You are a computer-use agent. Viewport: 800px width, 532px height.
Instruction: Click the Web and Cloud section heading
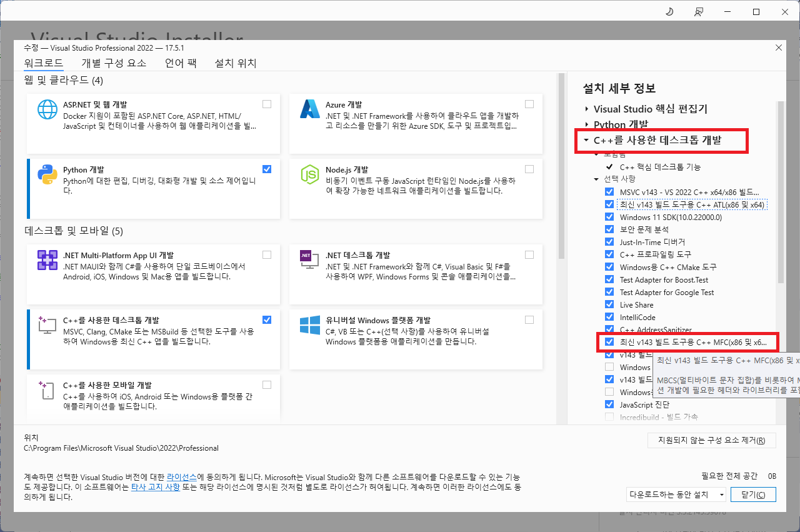(64, 81)
